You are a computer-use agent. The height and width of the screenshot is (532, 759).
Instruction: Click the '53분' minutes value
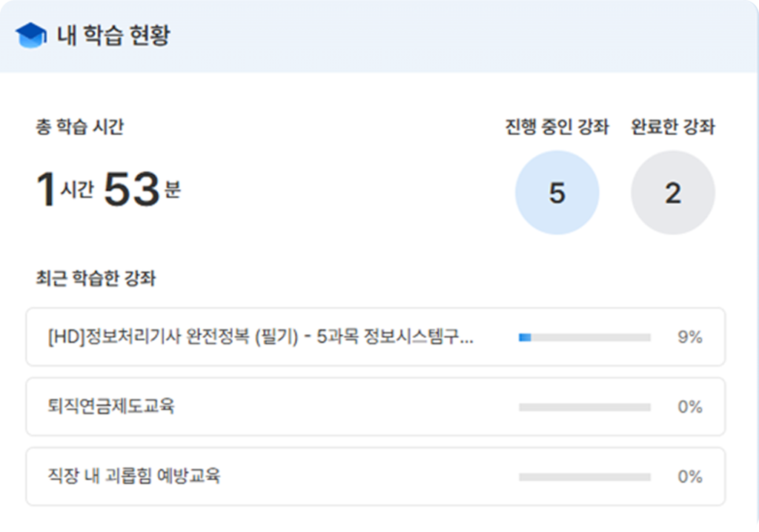(x=142, y=190)
